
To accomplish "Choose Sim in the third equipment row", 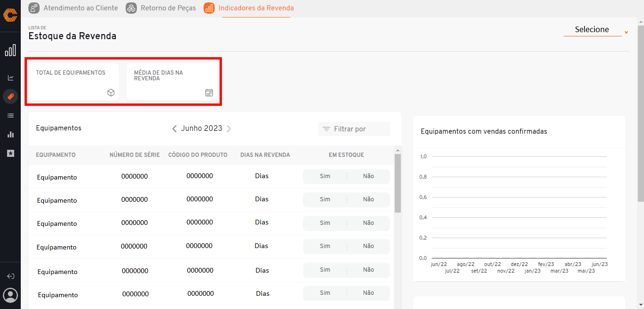I will tap(325, 223).
